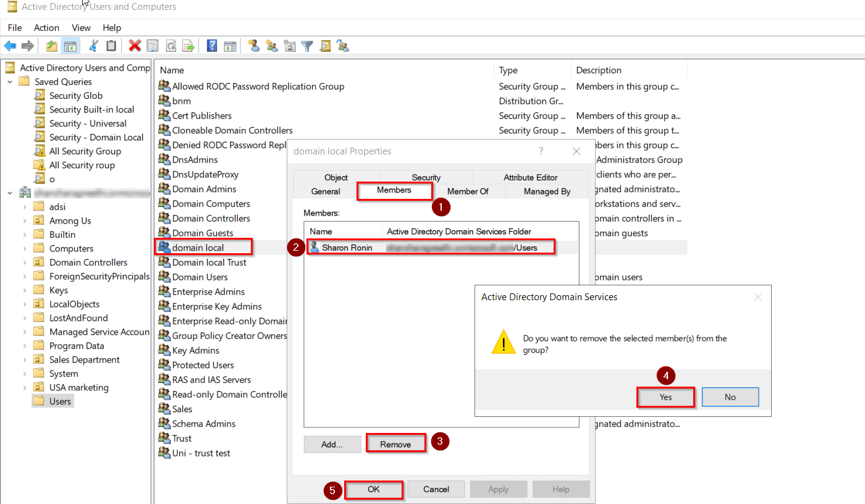Viewport: 865px width, 504px height.
Task: Click No in the removal confirmation dialog
Action: [730, 397]
